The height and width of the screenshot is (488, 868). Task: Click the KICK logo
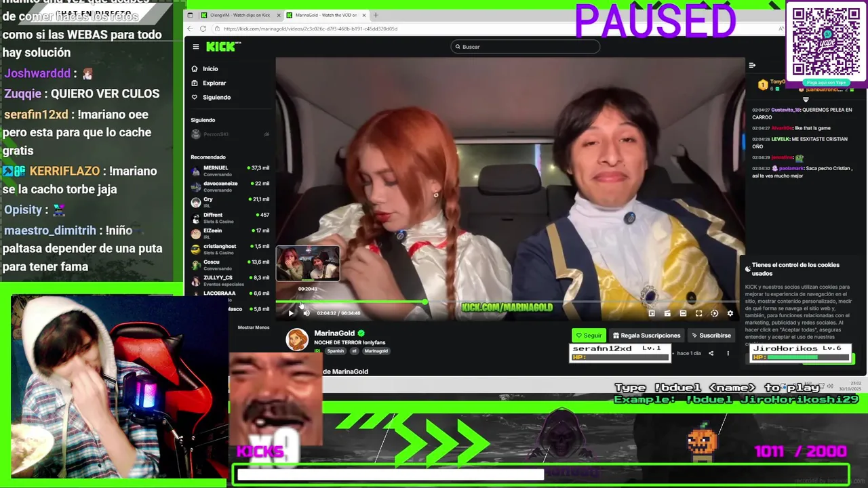[223, 47]
